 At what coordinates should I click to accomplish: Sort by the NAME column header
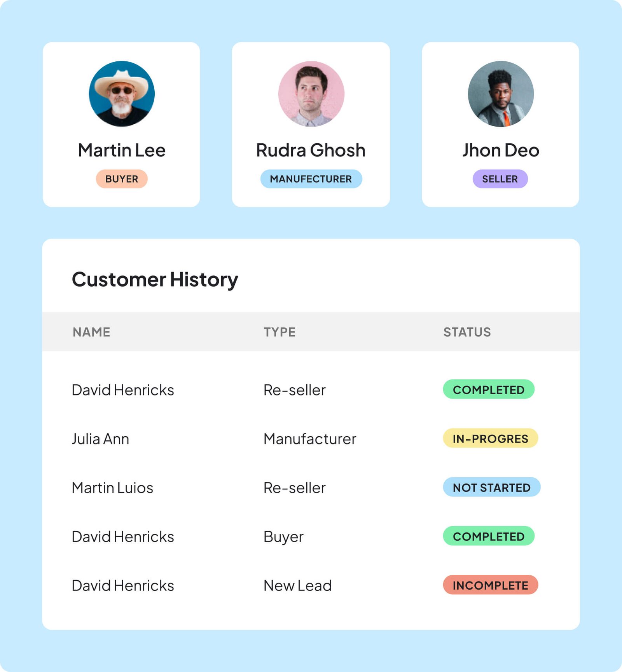tap(91, 332)
